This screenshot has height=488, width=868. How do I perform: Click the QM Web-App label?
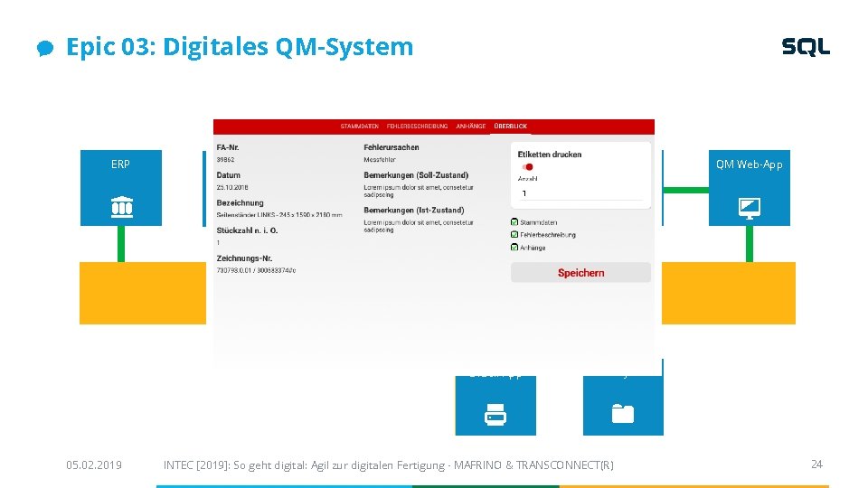(x=749, y=164)
